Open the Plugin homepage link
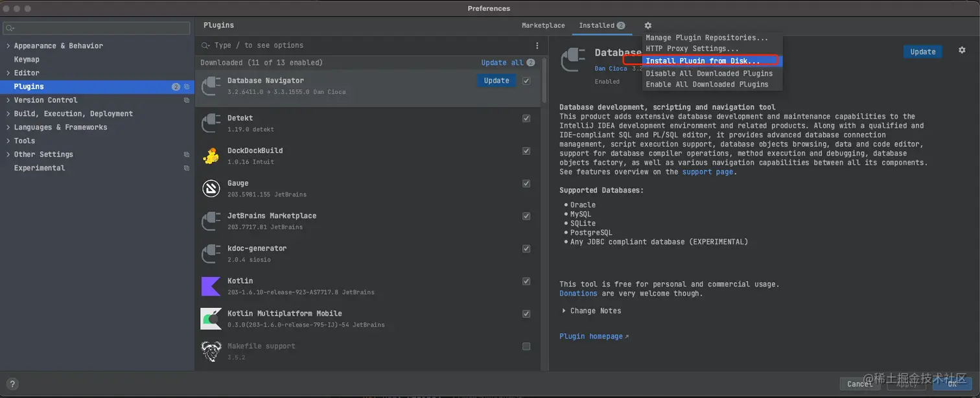The width and height of the screenshot is (980, 398). click(594, 336)
